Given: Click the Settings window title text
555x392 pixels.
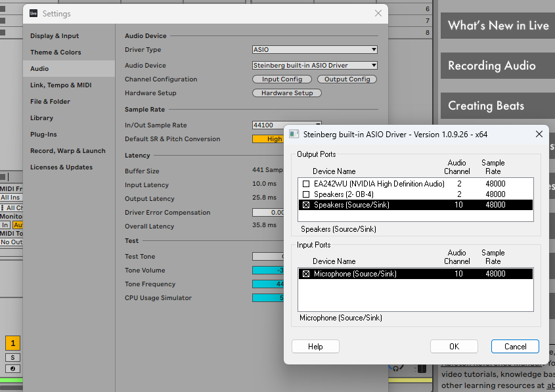Looking at the screenshot, I should [x=56, y=13].
